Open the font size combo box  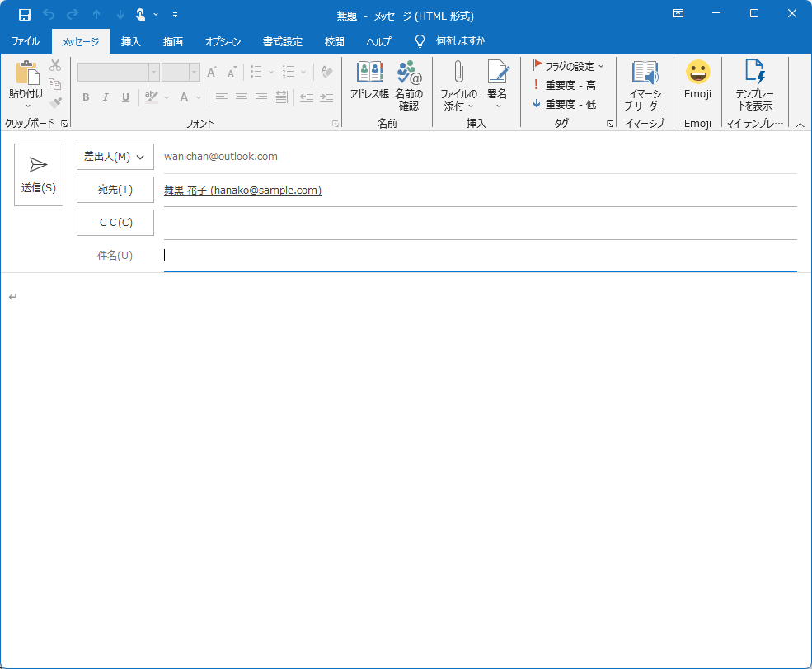(181, 72)
